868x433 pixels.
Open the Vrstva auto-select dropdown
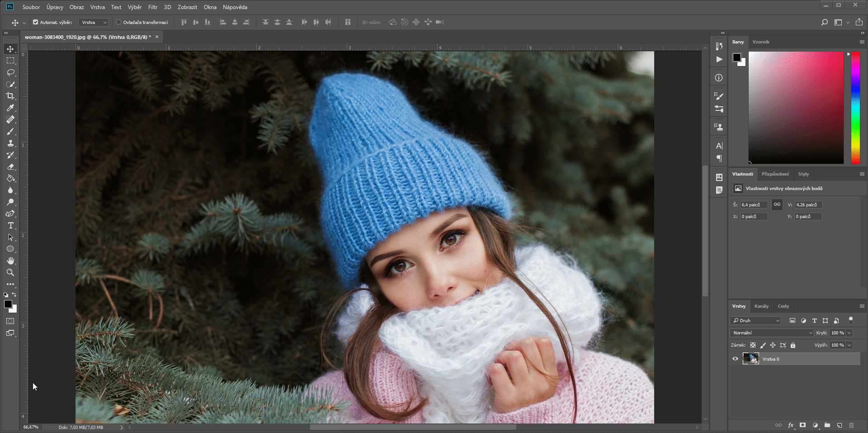click(x=93, y=22)
